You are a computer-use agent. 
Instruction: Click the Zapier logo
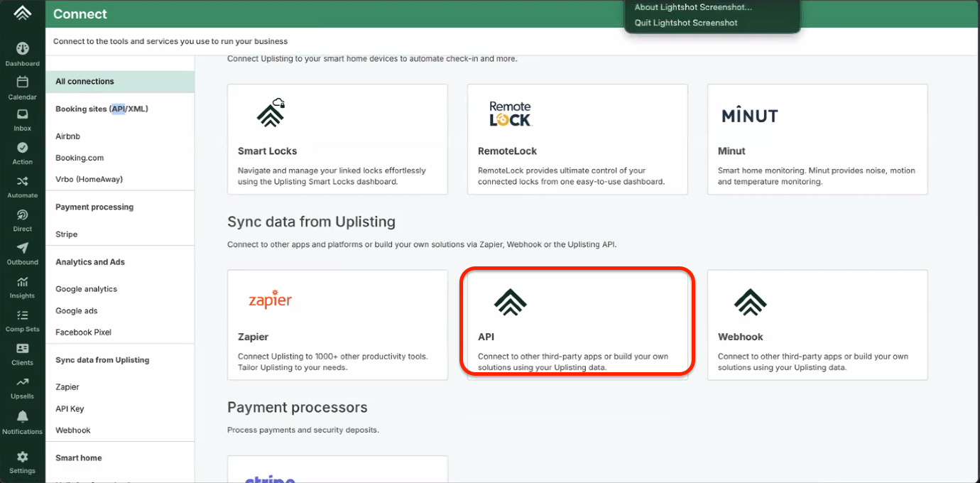point(270,299)
